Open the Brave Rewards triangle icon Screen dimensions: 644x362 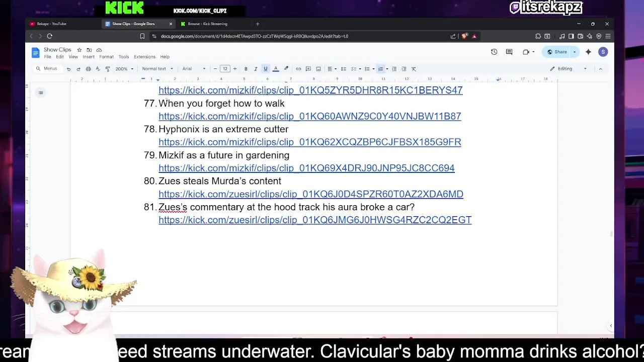[x=474, y=36]
